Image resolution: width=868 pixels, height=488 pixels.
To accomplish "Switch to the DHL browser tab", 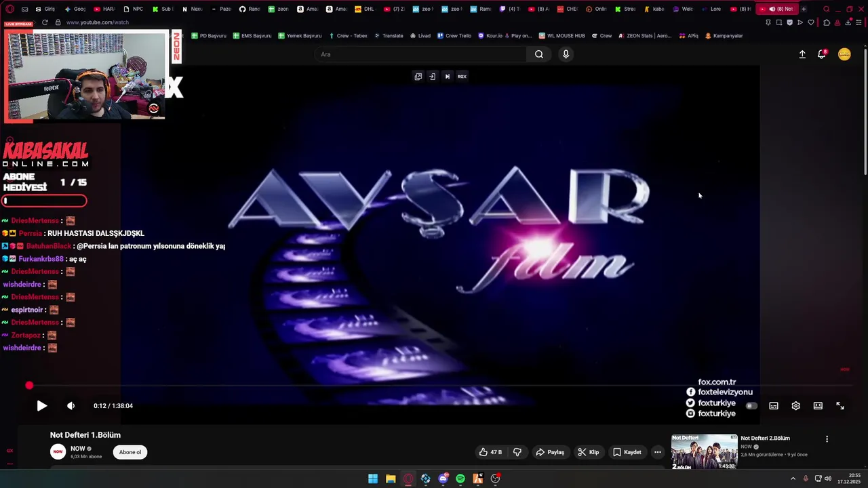I will pos(365,9).
